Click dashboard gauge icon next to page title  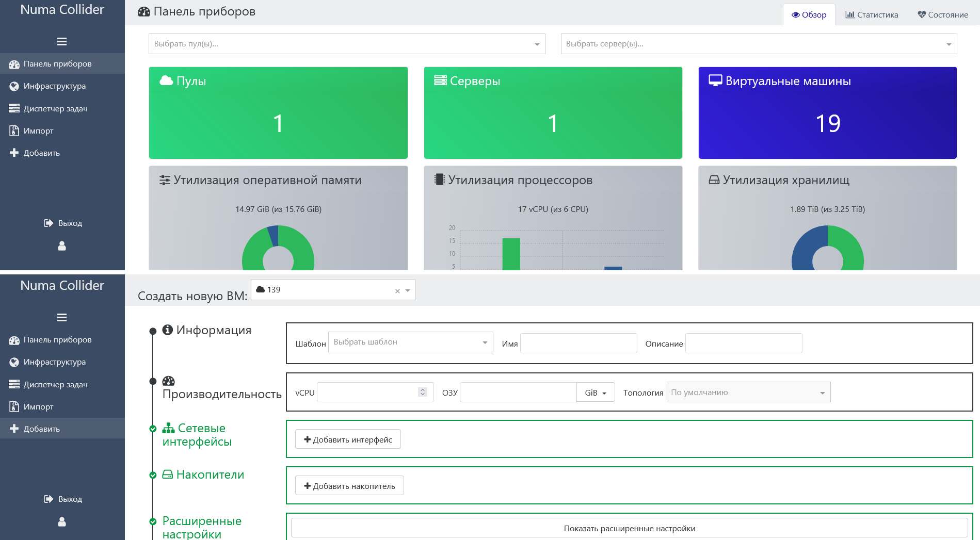tap(144, 12)
